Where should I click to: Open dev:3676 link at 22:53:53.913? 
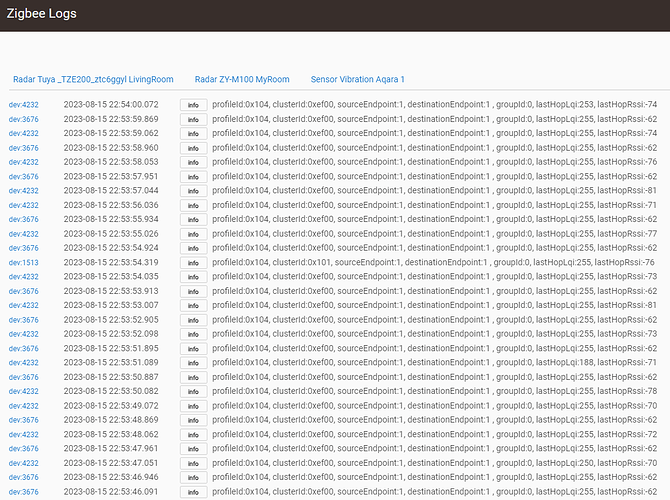click(24, 291)
